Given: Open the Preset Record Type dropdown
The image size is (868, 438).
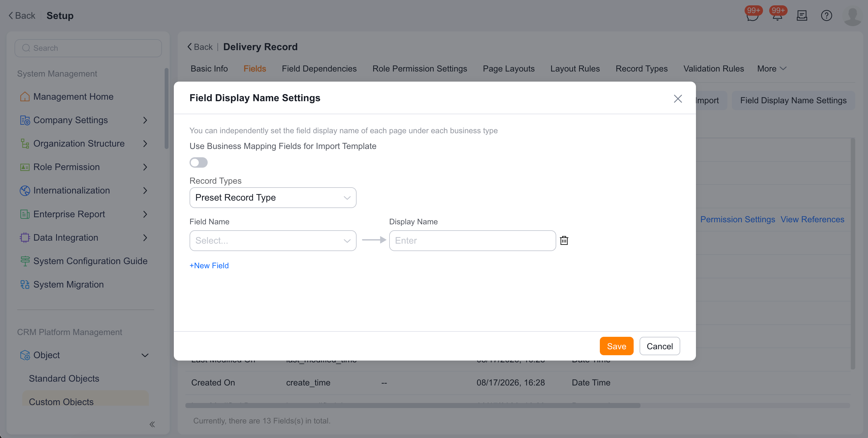Looking at the screenshot, I should 273,198.
